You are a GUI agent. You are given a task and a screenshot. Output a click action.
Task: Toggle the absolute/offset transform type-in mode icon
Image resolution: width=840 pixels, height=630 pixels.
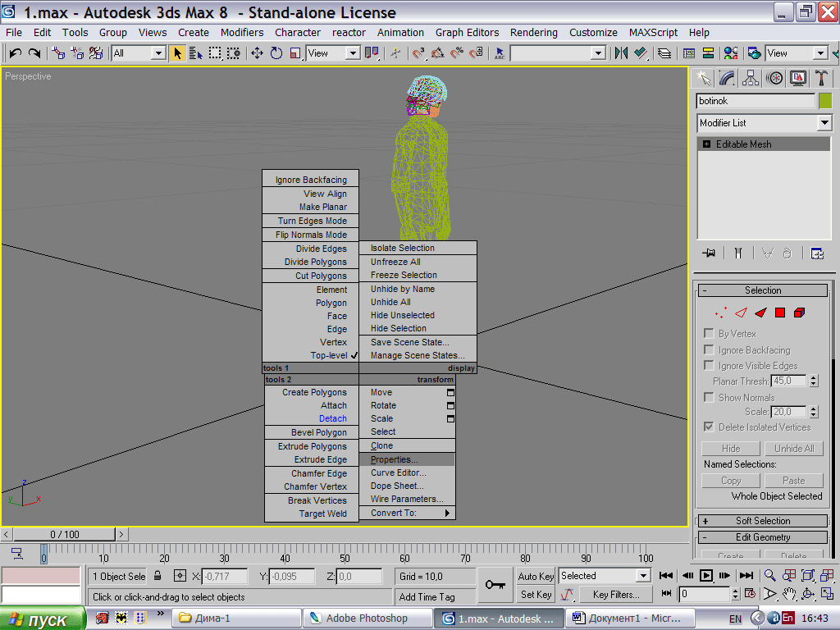click(180, 576)
